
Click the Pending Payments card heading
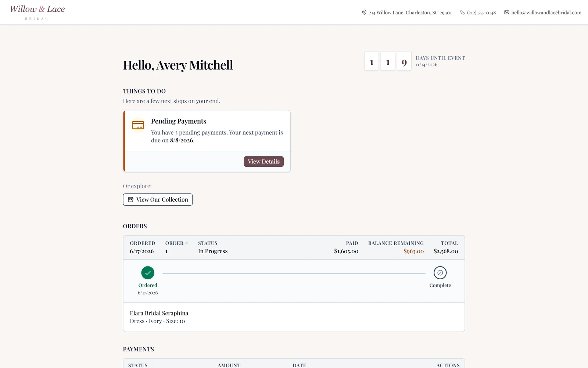tap(179, 121)
